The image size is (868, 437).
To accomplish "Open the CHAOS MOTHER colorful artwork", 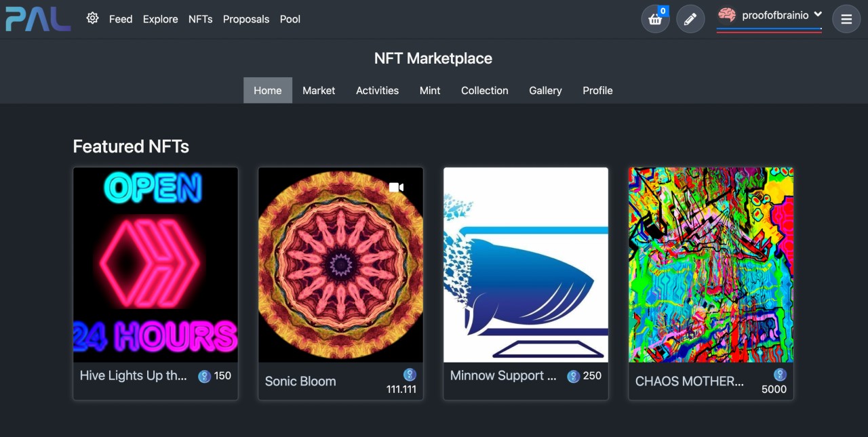I will 711,265.
